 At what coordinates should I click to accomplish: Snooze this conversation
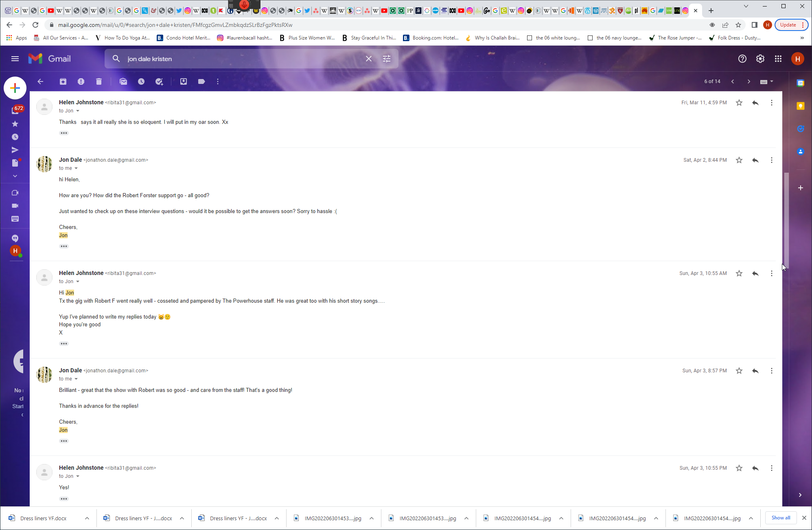tap(141, 81)
